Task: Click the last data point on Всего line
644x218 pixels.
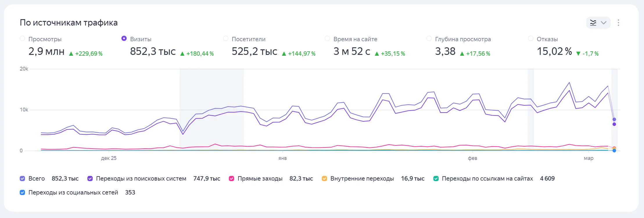Action: [x=614, y=119]
